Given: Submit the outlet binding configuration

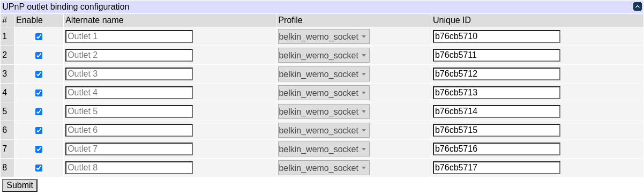Looking at the screenshot, I should click(x=20, y=185).
